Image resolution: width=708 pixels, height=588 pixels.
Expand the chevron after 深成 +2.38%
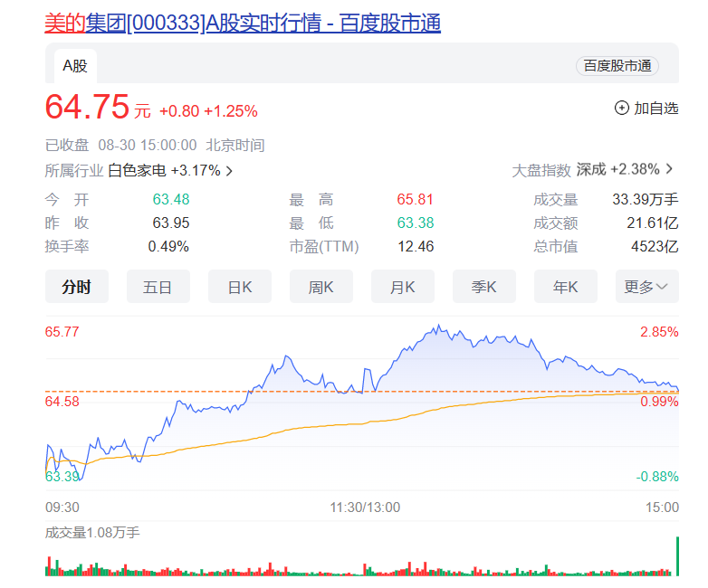[x=670, y=169]
